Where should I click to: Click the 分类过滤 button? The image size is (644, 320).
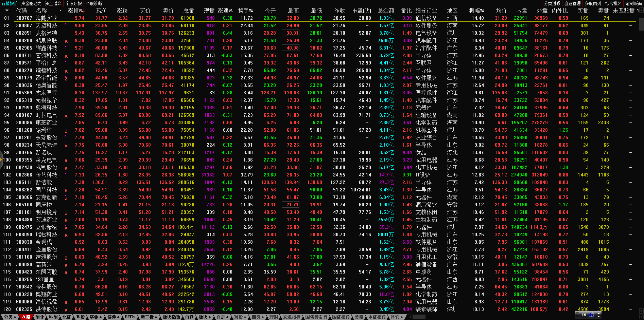(552, 3)
